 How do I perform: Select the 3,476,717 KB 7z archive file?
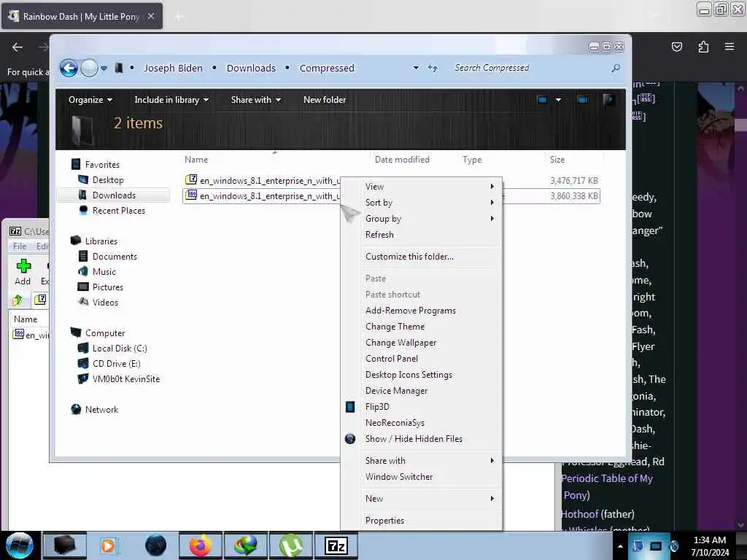point(262,181)
